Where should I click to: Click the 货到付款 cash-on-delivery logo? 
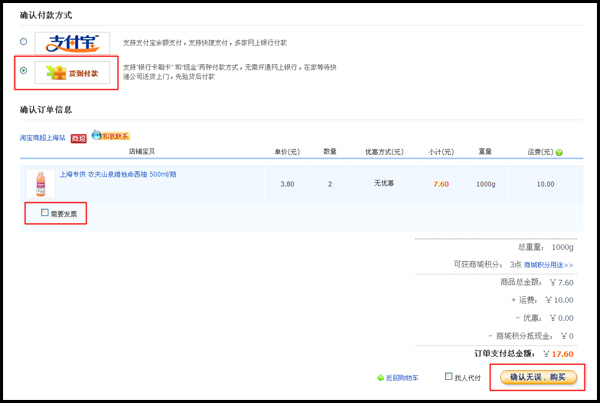pos(72,72)
